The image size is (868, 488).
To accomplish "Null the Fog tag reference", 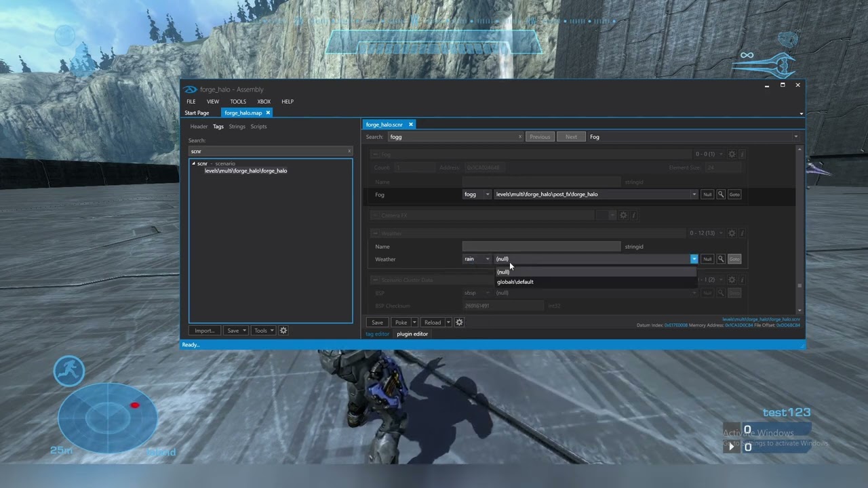I will pos(707,195).
